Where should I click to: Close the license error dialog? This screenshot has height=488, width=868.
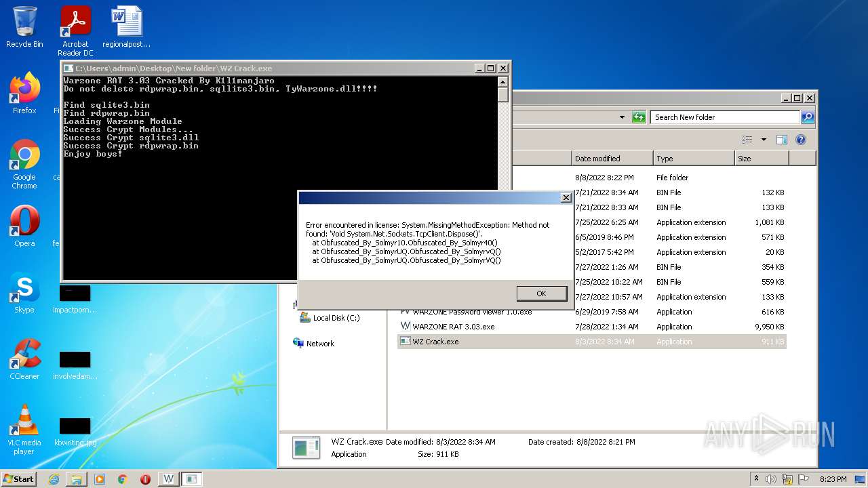[566, 198]
